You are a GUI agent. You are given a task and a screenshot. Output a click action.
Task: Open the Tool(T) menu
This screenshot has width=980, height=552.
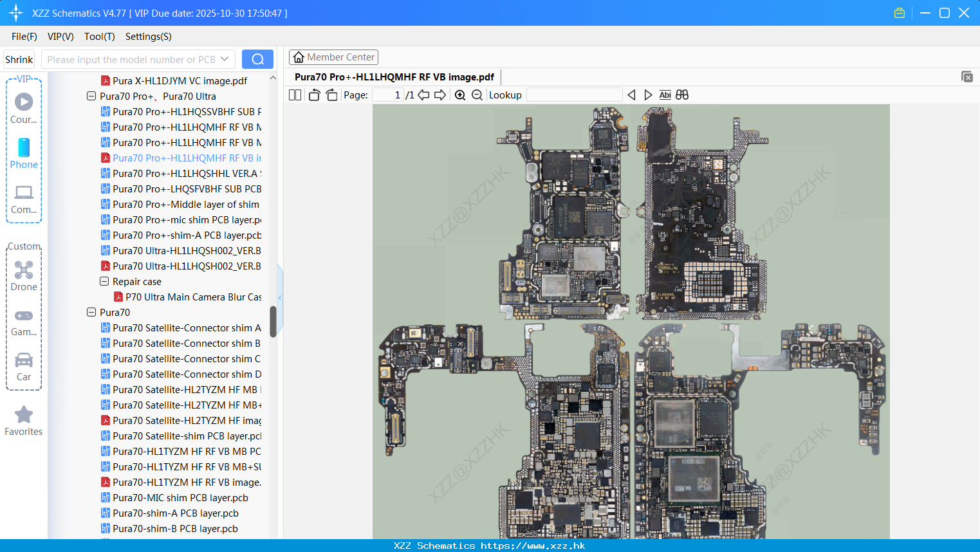[100, 37]
